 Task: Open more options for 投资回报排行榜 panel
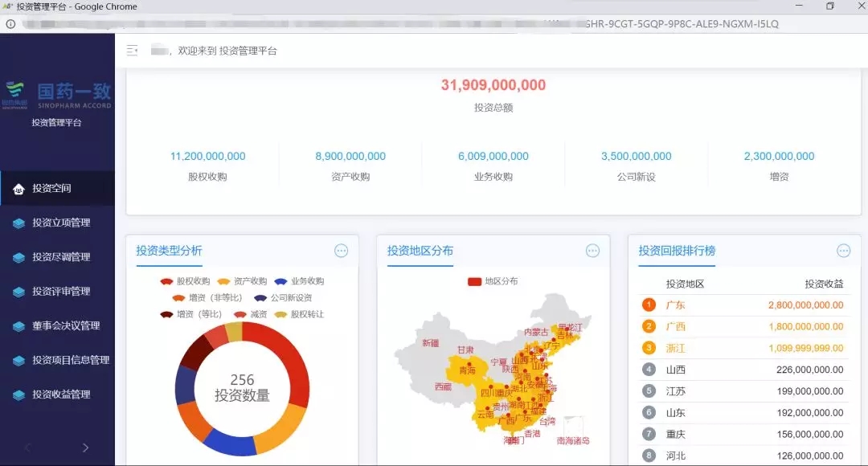coord(843,251)
